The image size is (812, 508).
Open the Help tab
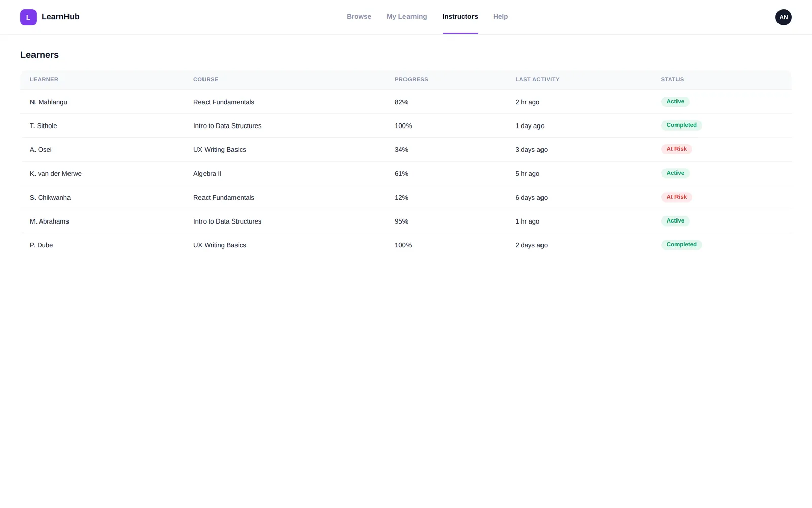tap(500, 17)
